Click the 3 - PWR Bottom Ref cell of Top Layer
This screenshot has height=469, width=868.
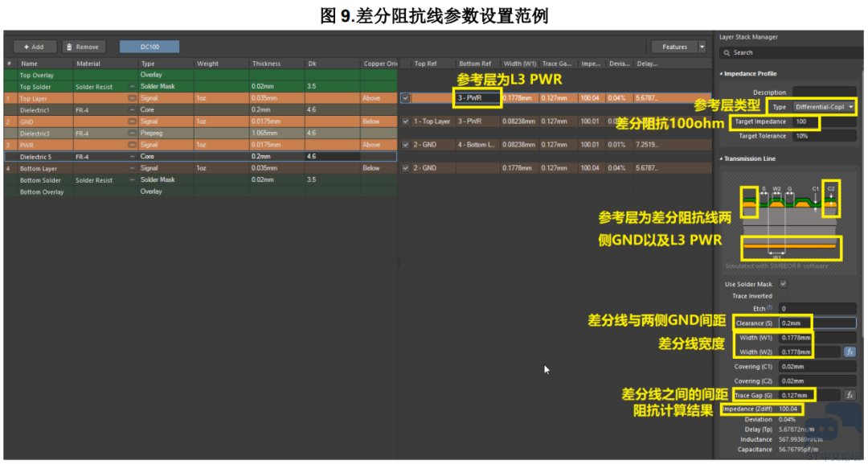click(x=477, y=98)
